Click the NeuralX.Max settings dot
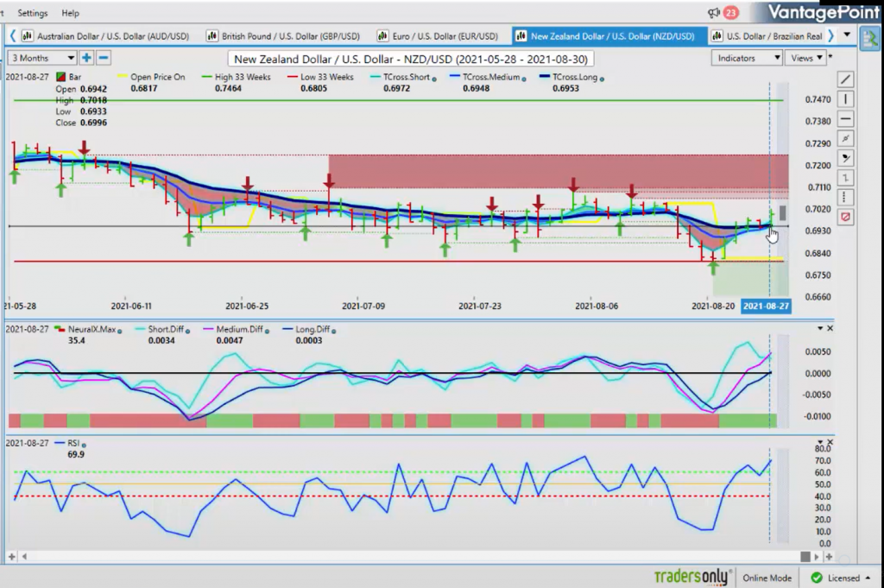The image size is (884, 588). [x=119, y=331]
